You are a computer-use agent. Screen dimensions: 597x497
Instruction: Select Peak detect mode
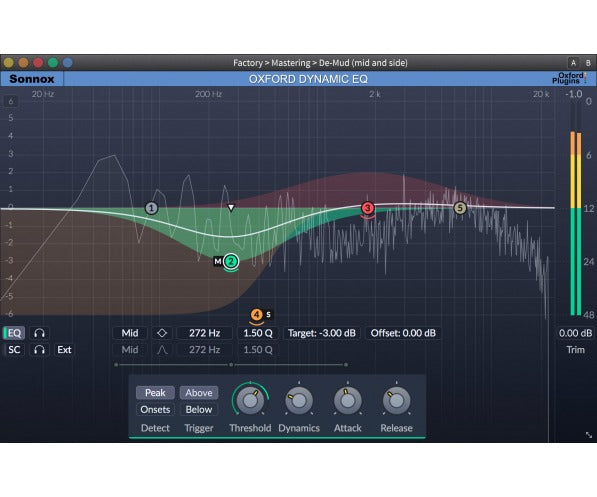[x=155, y=393]
